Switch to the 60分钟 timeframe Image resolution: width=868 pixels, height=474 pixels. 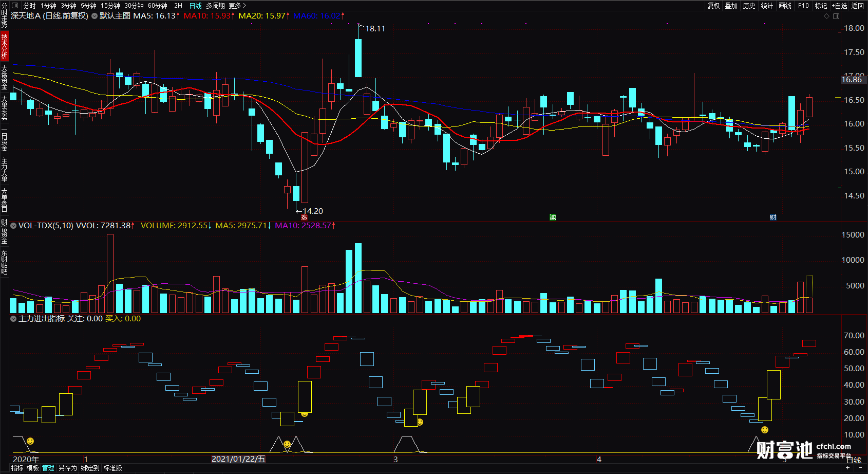158,6
